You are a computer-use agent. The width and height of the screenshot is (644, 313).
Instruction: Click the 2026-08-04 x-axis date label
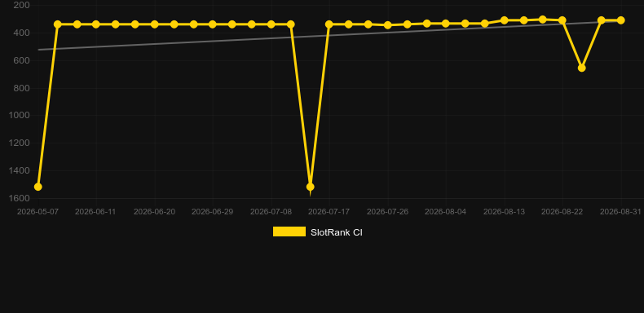445,212
